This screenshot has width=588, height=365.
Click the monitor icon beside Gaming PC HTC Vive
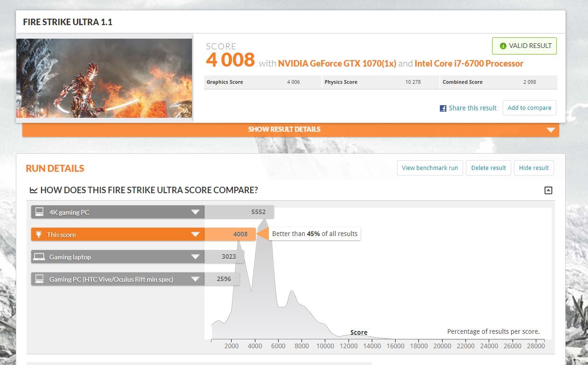coord(39,279)
